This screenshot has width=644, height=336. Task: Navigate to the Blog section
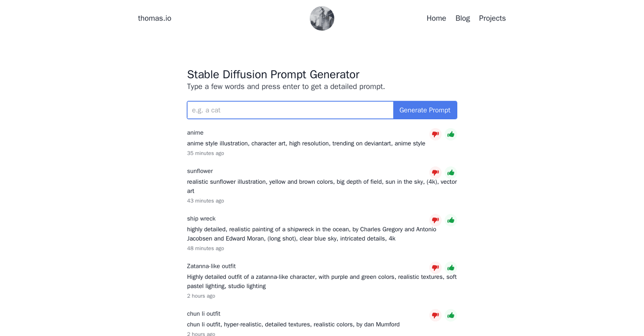[462, 18]
